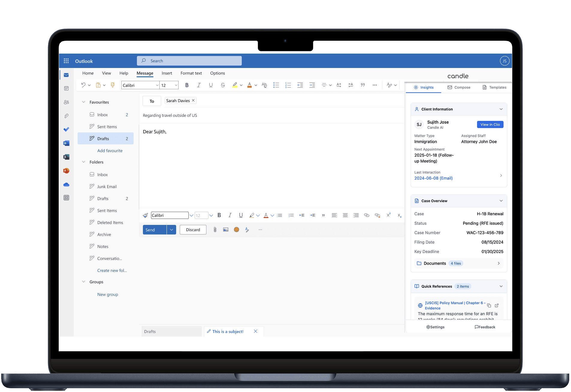The image size is (571, 392).
Task: Toggle Underline in the top ribbon
Action: pos(211,85)
